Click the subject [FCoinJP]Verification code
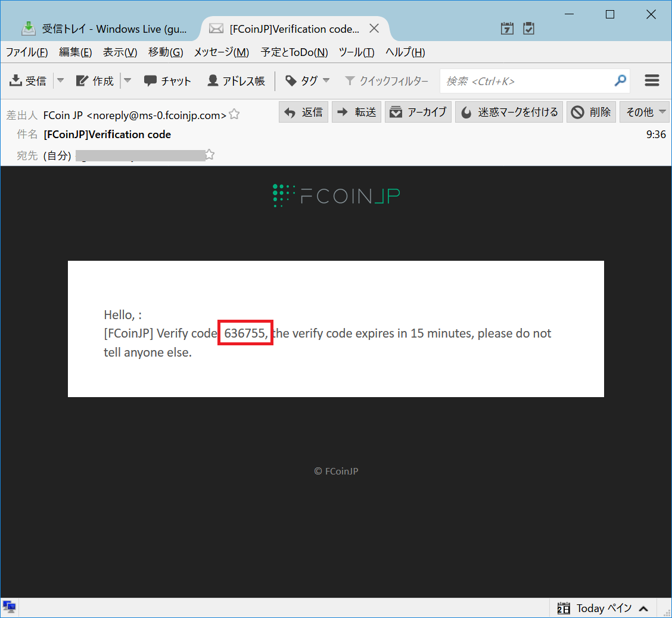Viewport: 672px width, 618px height. point(107,135)
